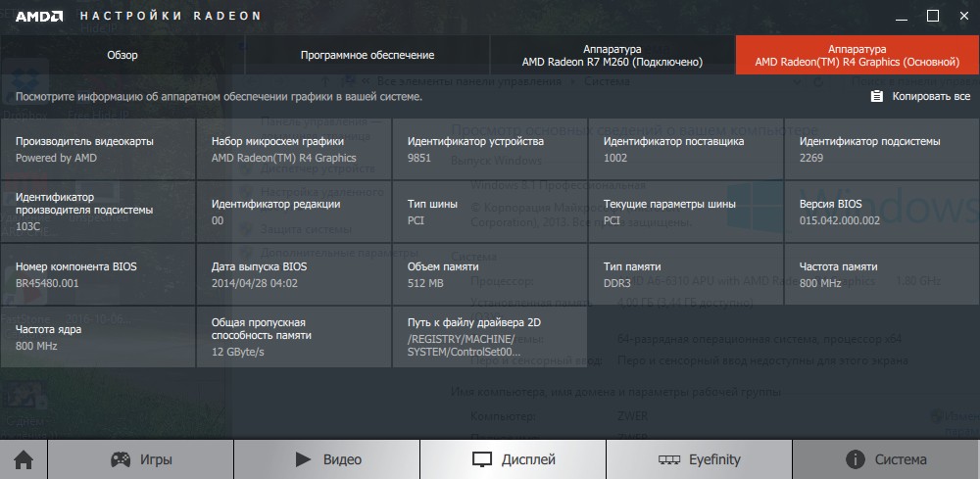The image size is (980, 479).
Task: Click the Идентификатор устройства 9851 tile
Action: click(489, 149)
